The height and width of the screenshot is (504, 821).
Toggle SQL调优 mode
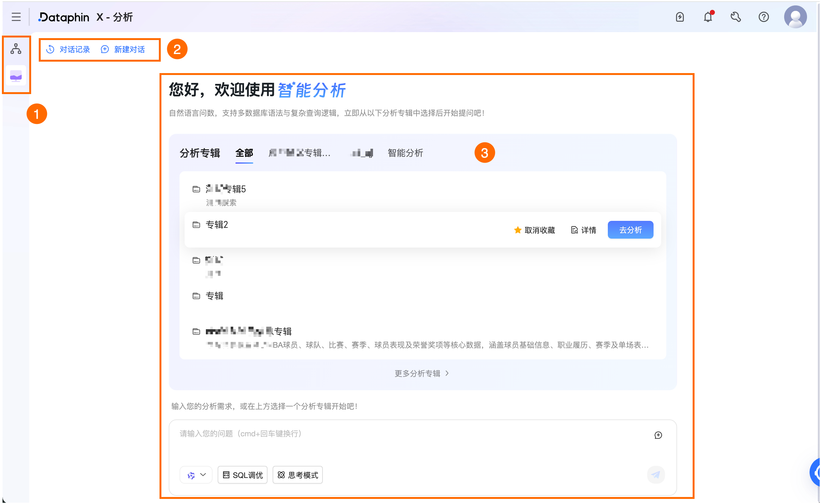[242, 475]
